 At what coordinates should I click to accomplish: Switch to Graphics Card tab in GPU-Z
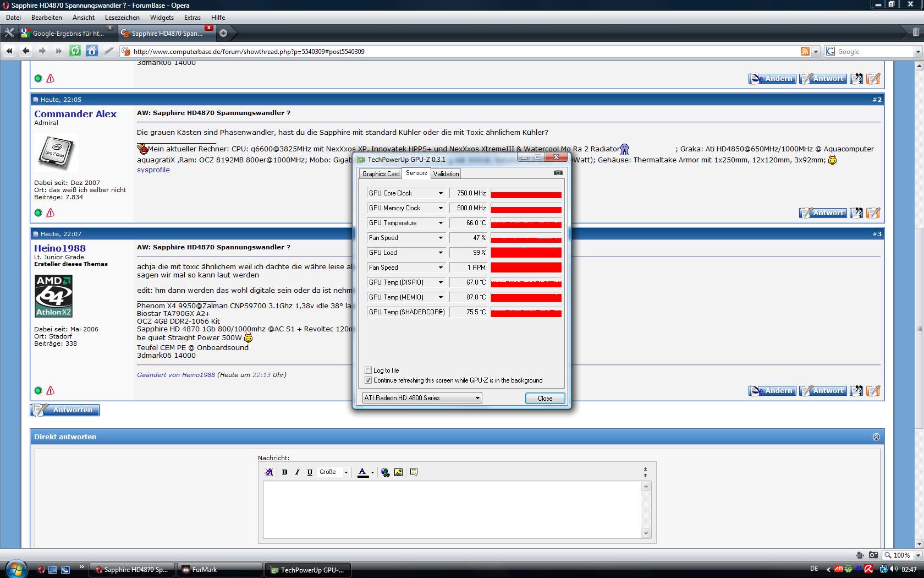click(x=381, y=174)
